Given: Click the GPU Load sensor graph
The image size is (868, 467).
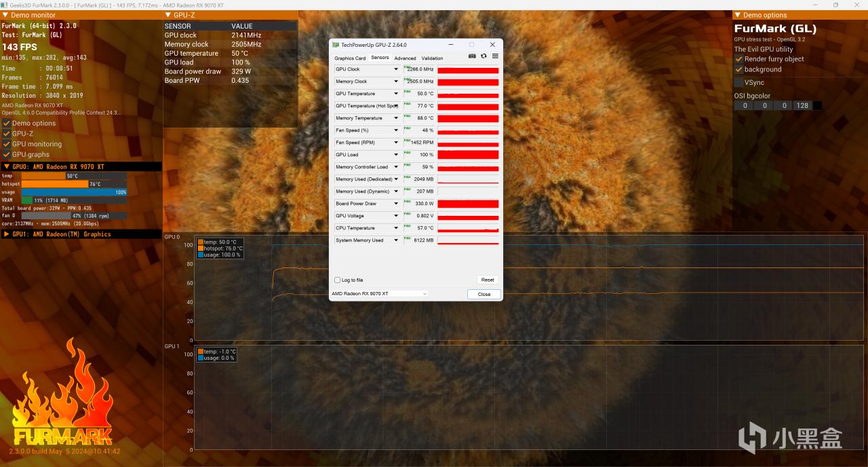Looking at the screenshot, I should (x=468, y=155).
